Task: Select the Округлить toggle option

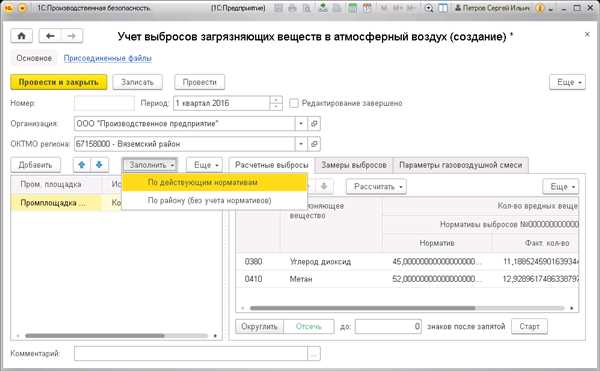Action: click(x=259, y=326)
